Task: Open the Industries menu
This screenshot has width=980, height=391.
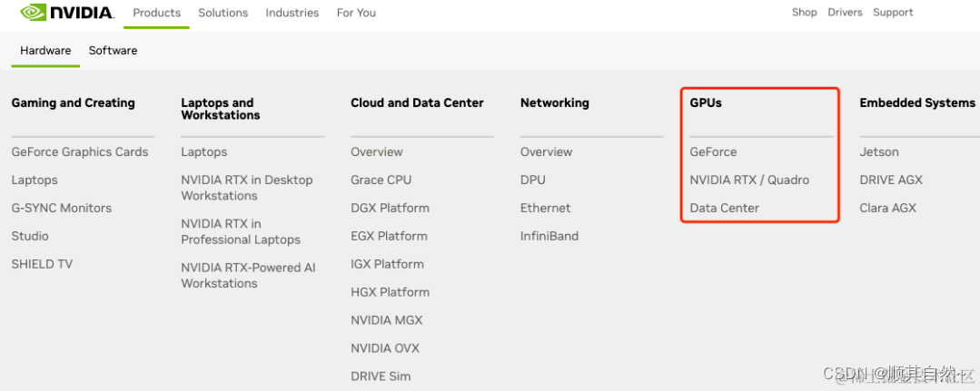Action: click(292, 13)
